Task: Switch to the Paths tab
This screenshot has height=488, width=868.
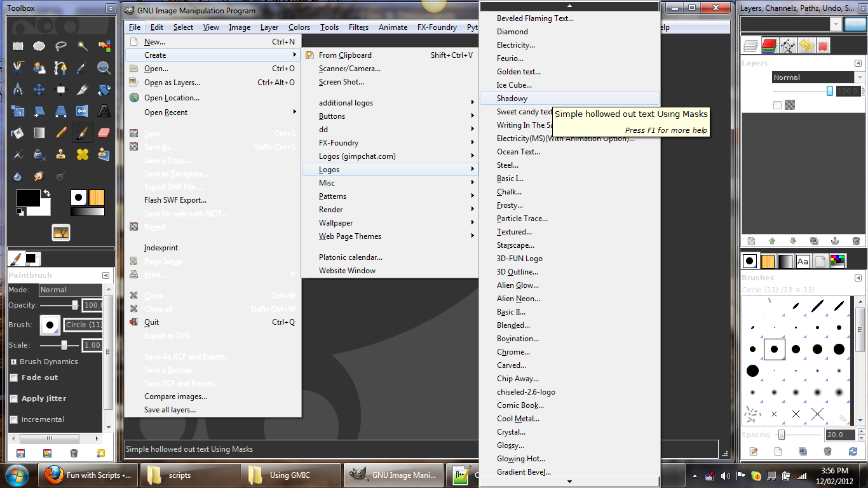Action: (788, 46)
